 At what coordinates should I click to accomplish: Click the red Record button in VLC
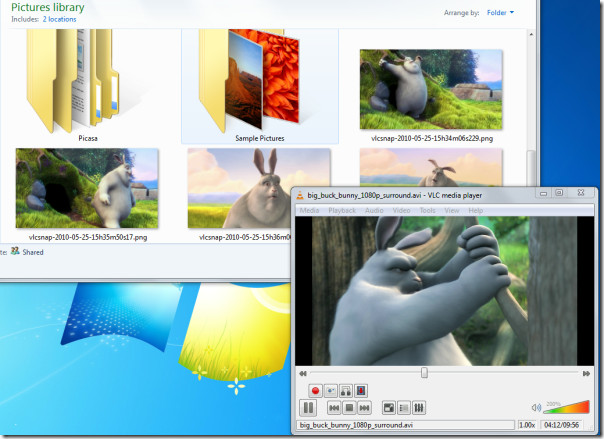point(315,391)
